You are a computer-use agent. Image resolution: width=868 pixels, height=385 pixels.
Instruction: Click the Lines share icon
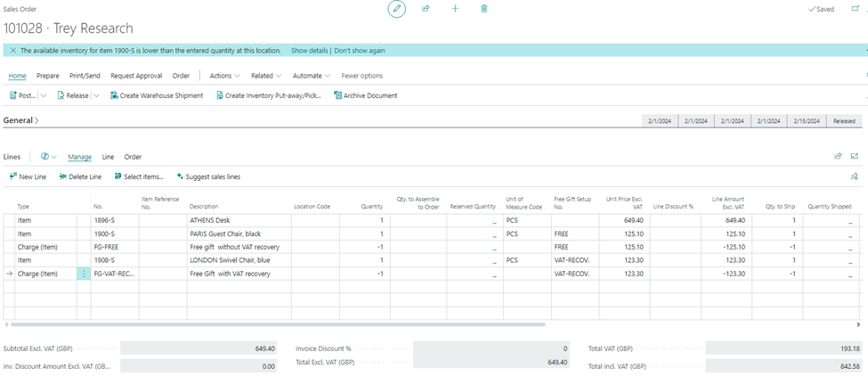pos(838,156)
